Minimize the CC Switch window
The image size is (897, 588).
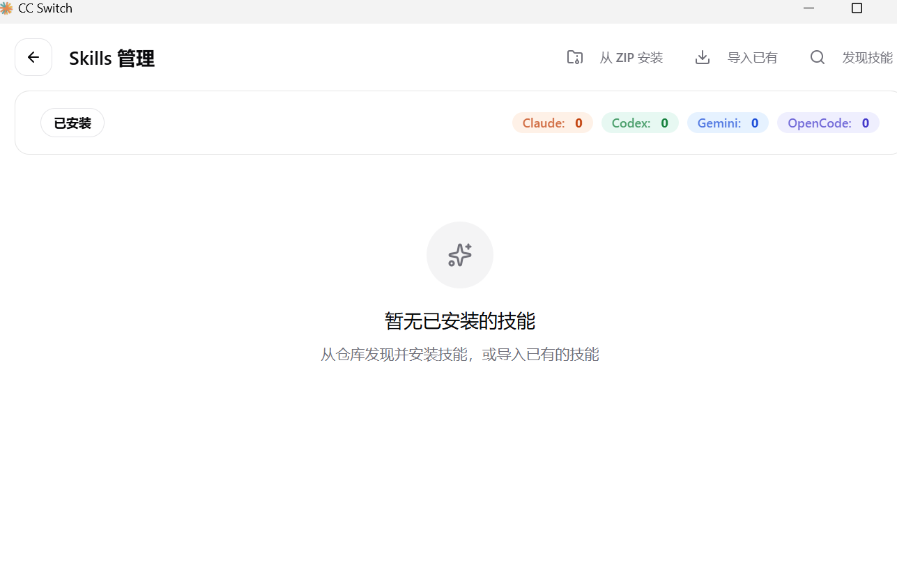tap(809, 8)
